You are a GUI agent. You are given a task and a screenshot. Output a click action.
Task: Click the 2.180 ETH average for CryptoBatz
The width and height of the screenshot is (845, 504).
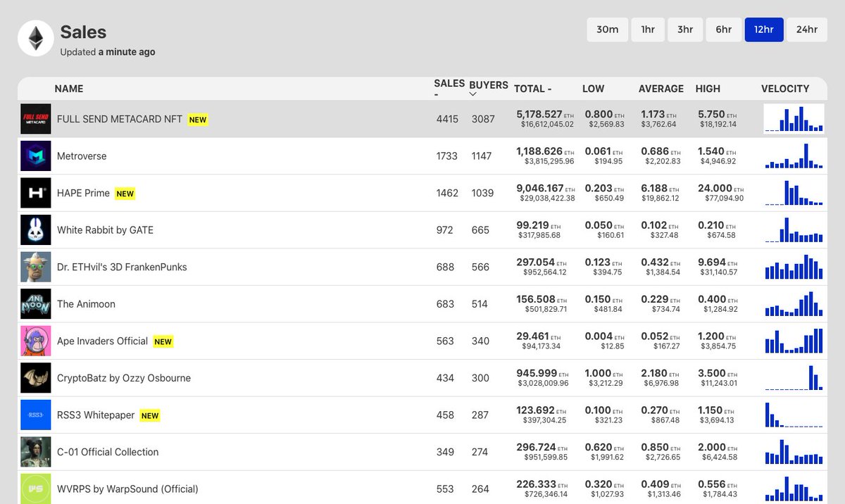(x=661, y=373)
